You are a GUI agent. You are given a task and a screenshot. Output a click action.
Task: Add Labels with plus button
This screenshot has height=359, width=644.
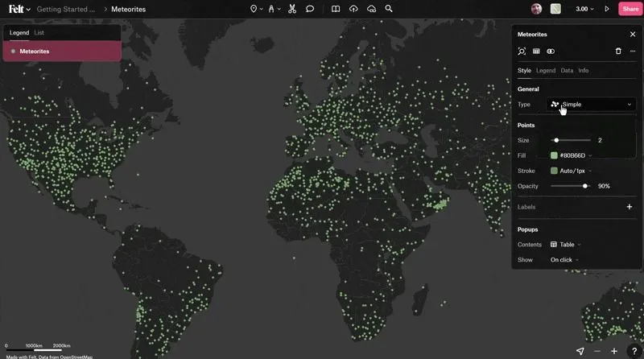click(x=630, y=207)
